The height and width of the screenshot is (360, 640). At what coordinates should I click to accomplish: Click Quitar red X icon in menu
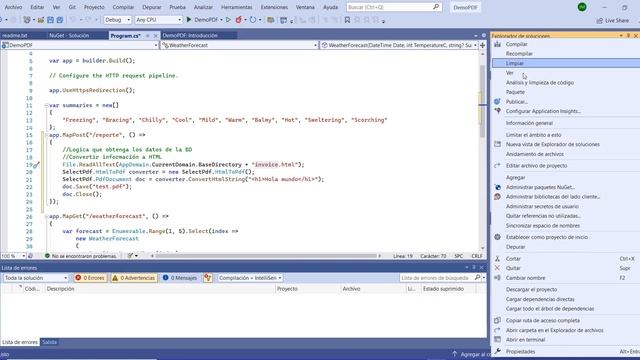point(497,268)
